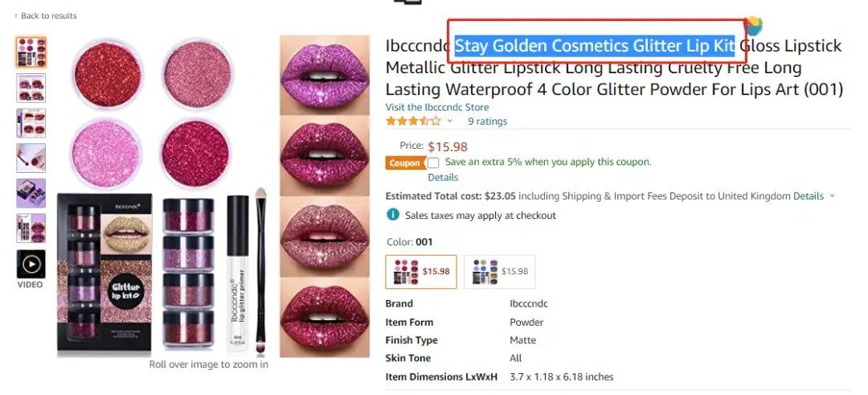This screenshot has height=395, width=868.
Task: Click the blue sales tax info icon
Action: 392,215
